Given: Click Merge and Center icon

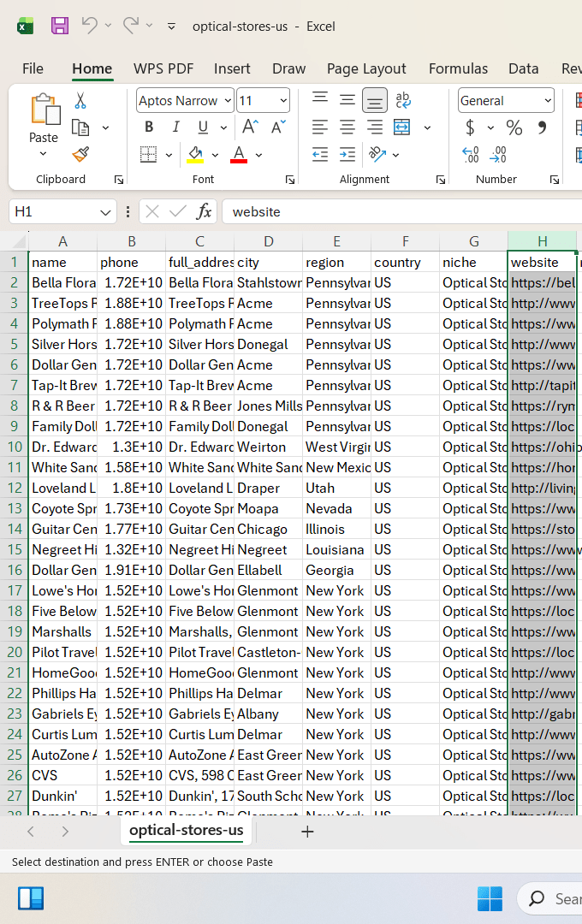Looking at the screenshot, I should (x=402, y=127).
